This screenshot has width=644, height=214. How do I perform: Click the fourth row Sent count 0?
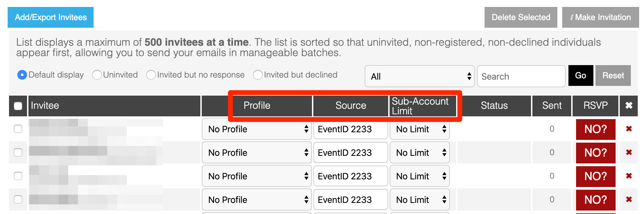pos(552,199)
